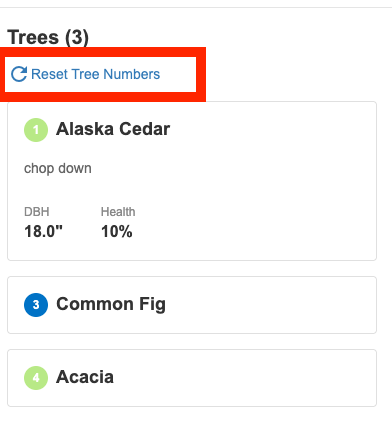
Task: Collapse the expanded Alaska Cedar card
Action: coord(192,130)
